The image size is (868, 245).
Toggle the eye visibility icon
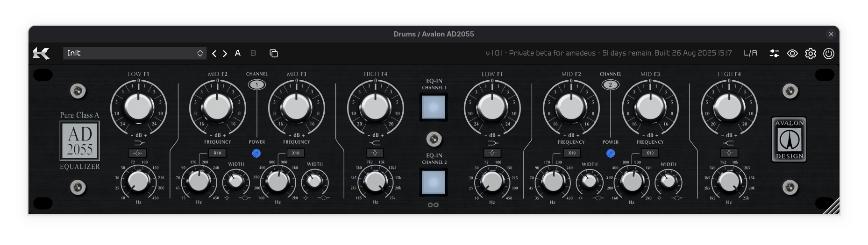click(x=792, y=54)
